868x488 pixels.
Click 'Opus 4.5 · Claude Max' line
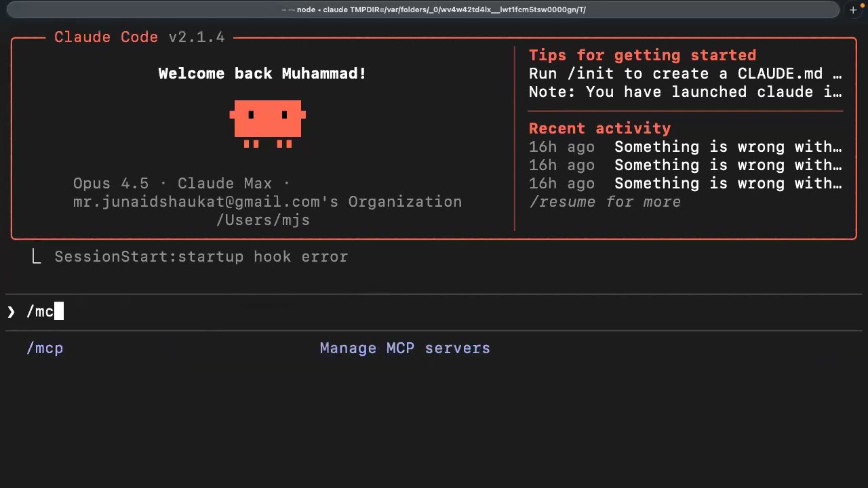[181, 184]
